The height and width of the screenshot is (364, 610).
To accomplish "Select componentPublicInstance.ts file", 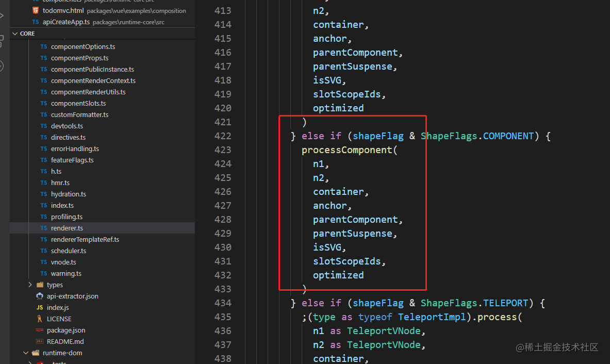I will coord(92,69).
